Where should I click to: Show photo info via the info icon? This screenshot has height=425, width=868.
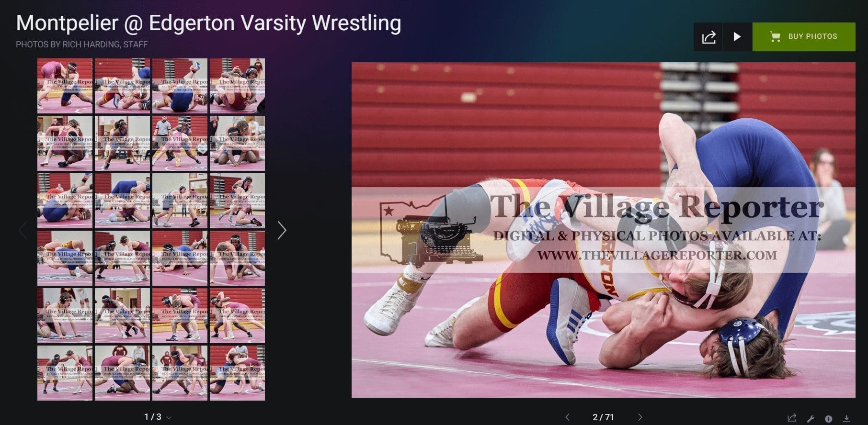pos(829,418)
